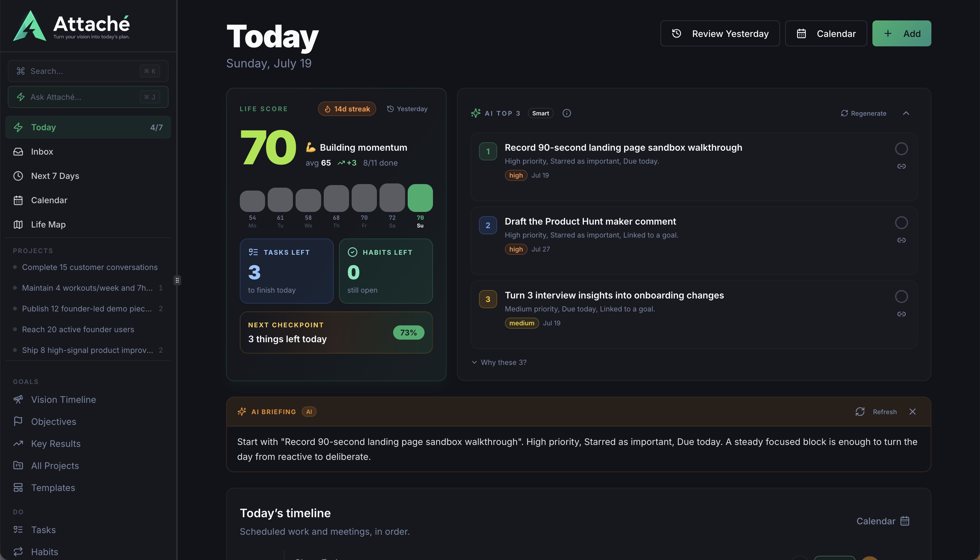Click the Refresh icon in AI Briefing
Image resolution: width=980 pixels, height=560 pixels.
coord(860,412)
